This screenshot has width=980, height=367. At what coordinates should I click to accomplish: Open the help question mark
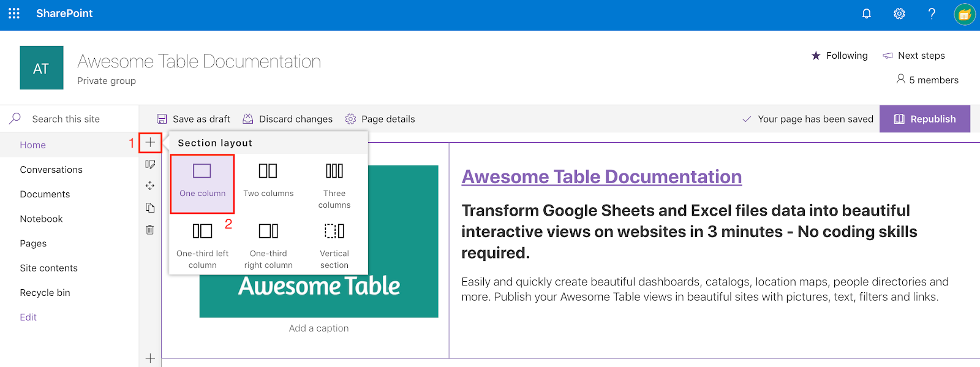pyautogui.click(x=932, y=13)
